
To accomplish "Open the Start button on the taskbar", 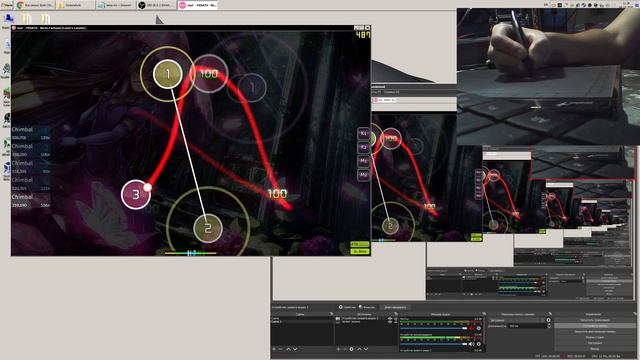I will coord(7,5).
